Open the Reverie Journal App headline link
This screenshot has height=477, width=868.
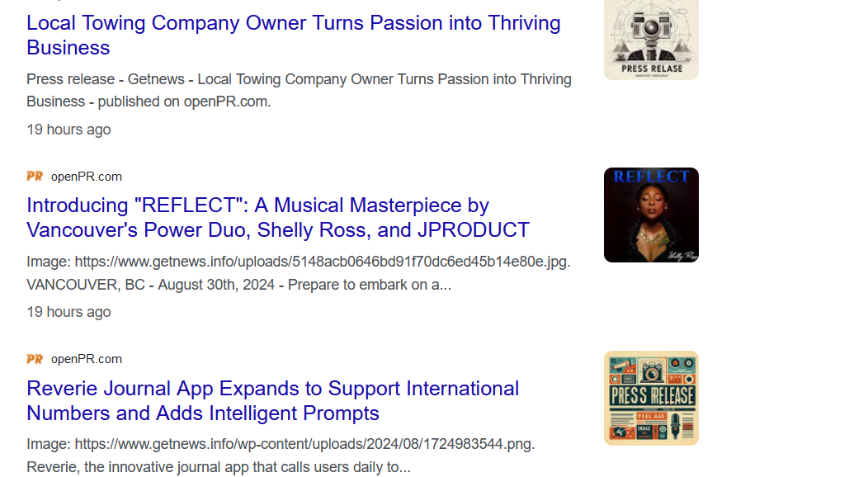[x=272, y=388]
